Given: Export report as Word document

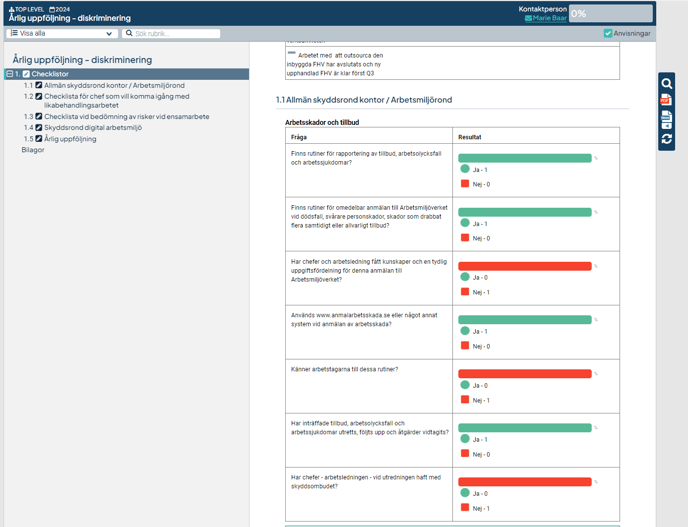Looking at the screenshot, I should click(x=666, y=121).
